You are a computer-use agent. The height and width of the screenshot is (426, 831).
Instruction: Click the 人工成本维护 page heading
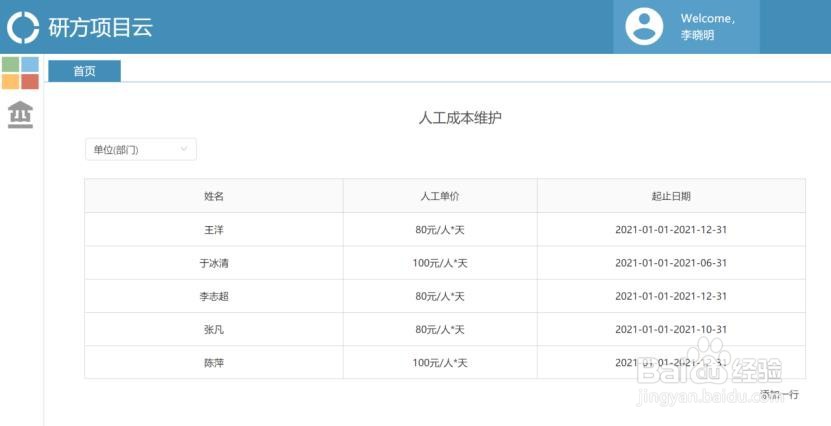click(x=460, y=118)
